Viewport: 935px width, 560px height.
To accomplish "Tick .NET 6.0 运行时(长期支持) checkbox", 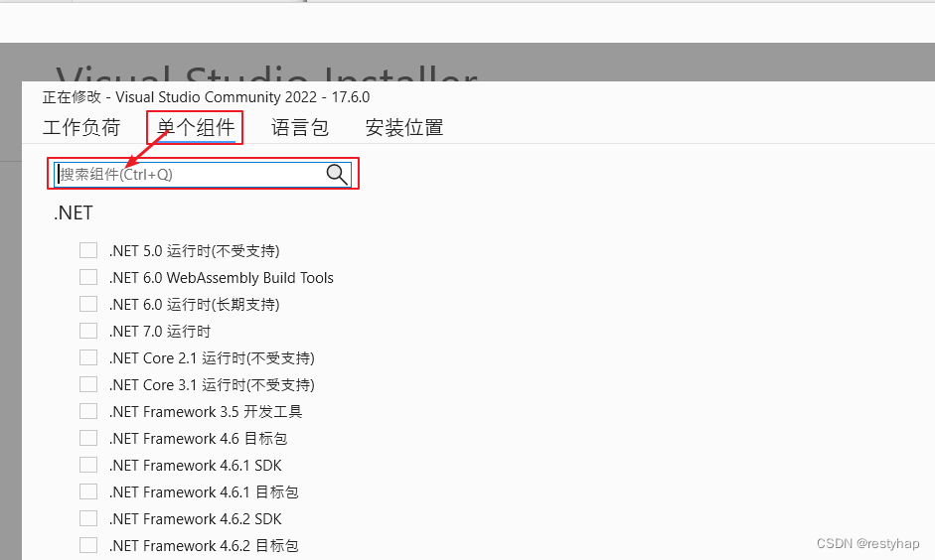I will [x=88, y=304].
